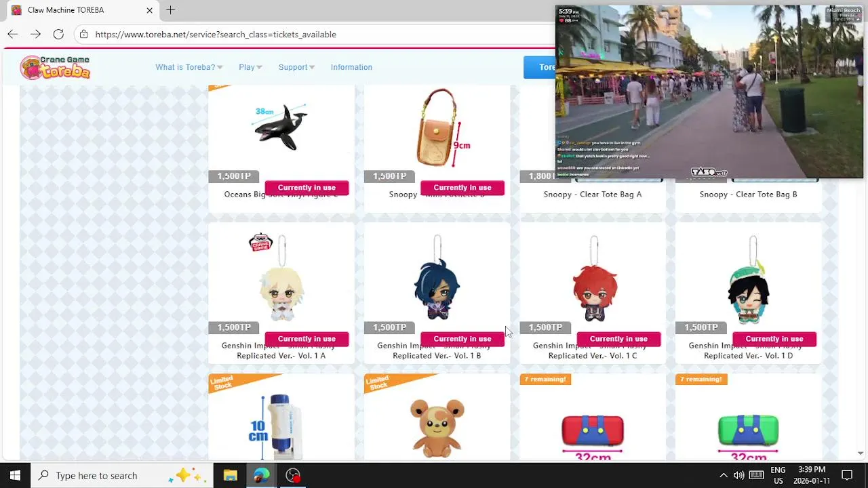The image size is (868, 488).
Task: Click Crane Game badge on Genshin Vol. 1 A
Action: pyautogui.click(x=261, y=243)
